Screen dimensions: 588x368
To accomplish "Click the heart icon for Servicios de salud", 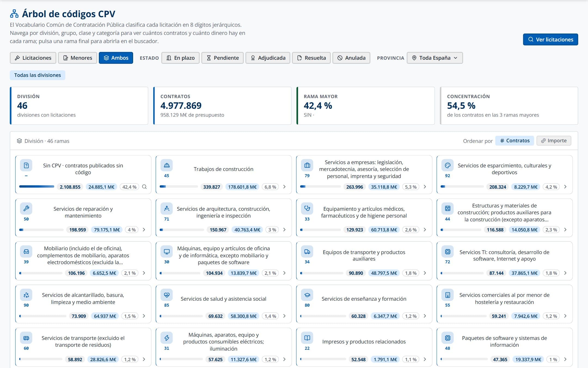I will click(167, 295).
